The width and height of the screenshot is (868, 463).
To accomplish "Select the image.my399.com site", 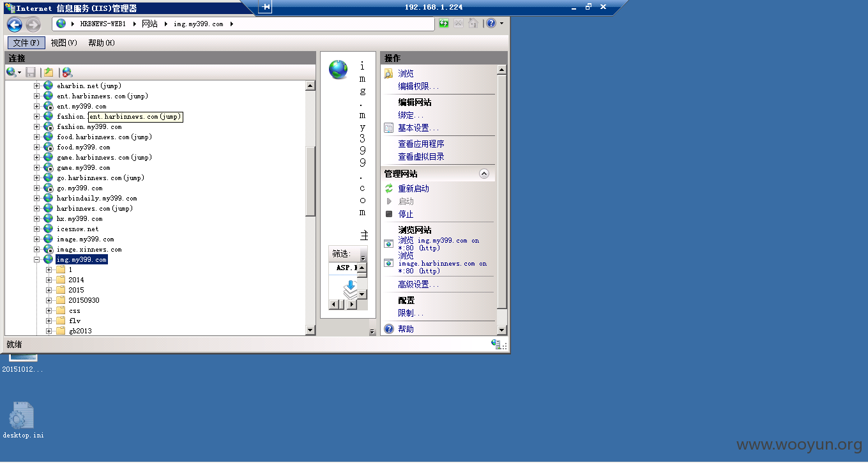I will [x=85, y=239].
